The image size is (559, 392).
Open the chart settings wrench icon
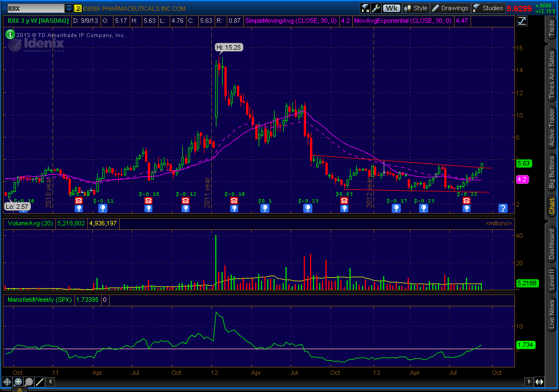pyautogui.click(x=376, y=8)
